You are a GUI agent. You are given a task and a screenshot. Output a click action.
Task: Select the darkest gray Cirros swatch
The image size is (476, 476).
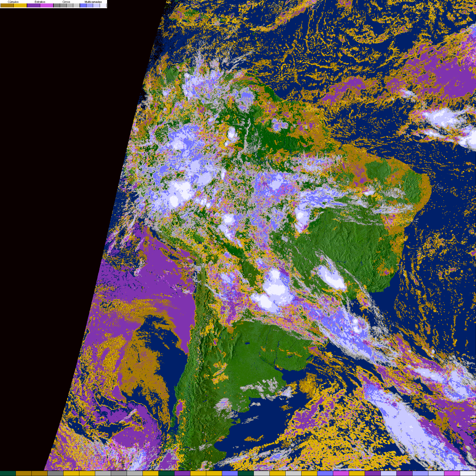point(57,5)
